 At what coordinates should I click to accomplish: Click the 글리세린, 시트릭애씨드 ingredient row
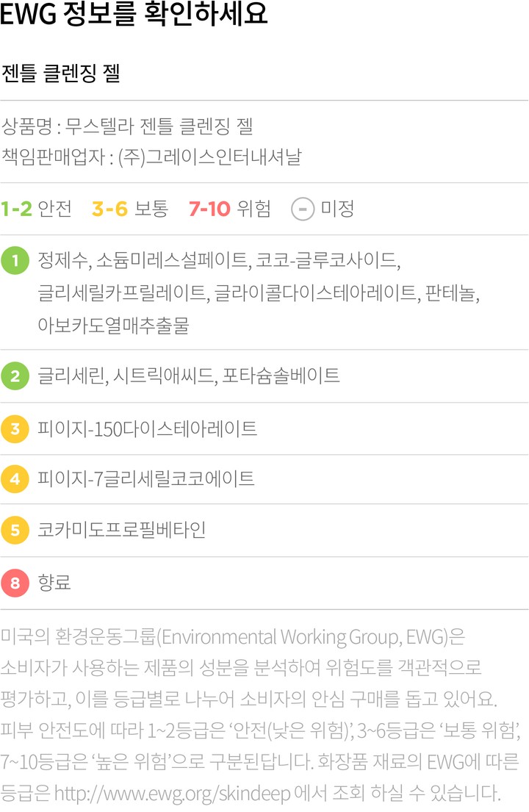point(189,376)
